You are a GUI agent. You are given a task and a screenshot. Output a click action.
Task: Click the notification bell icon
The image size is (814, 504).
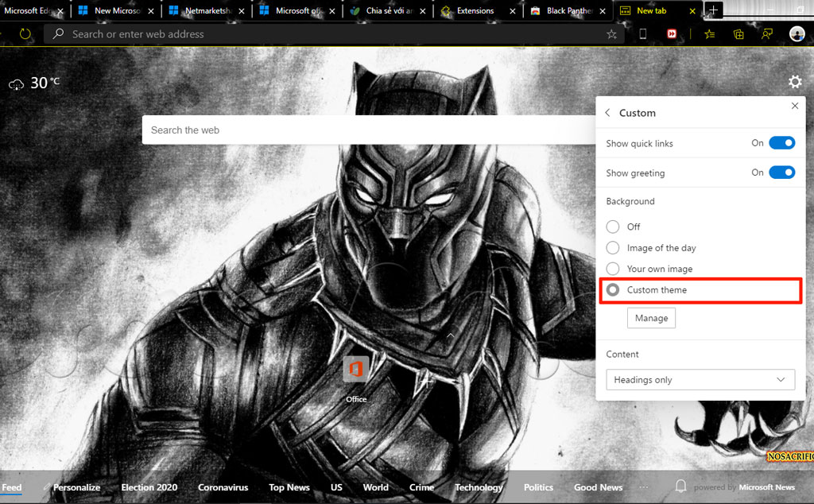tap(680, 487)
